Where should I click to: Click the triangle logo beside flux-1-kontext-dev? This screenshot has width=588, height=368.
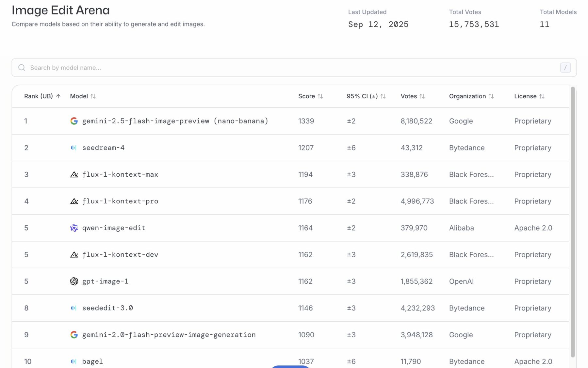pos(74,255)
